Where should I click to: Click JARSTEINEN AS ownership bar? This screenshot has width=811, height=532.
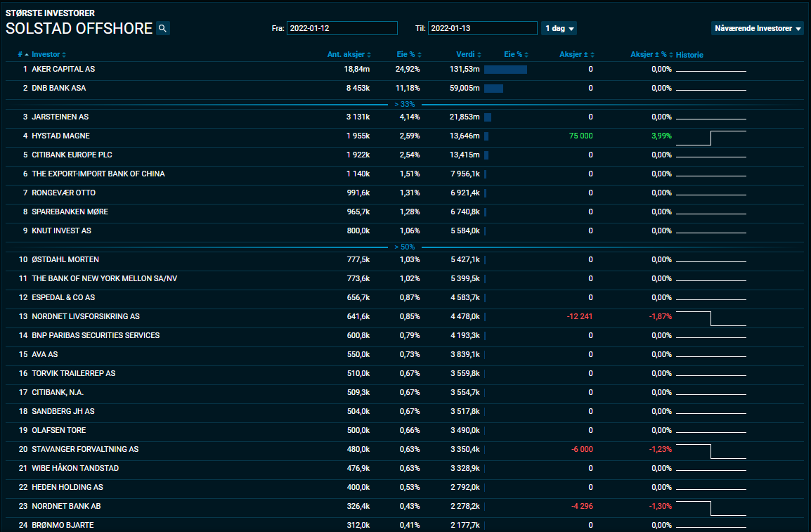tap(488, 117)
